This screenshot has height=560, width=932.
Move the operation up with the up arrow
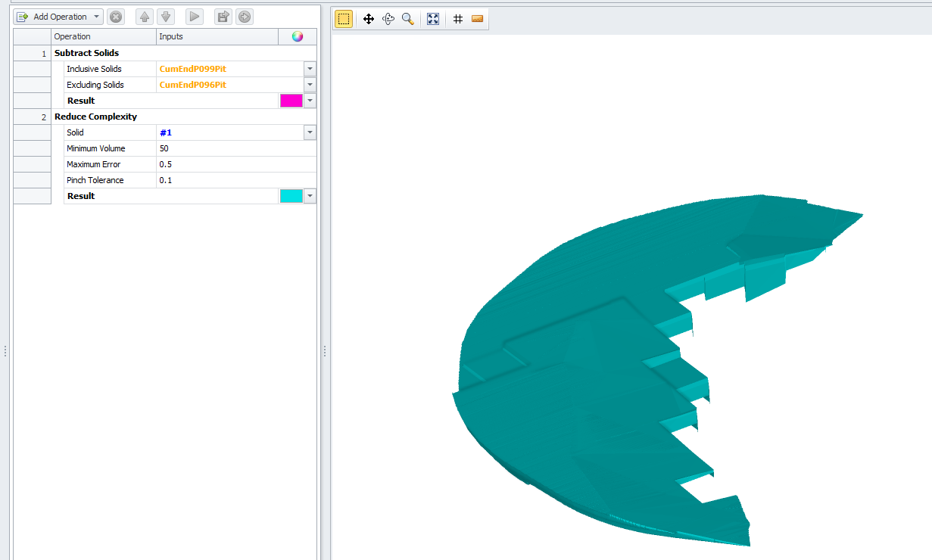click(x=145, y=17)
